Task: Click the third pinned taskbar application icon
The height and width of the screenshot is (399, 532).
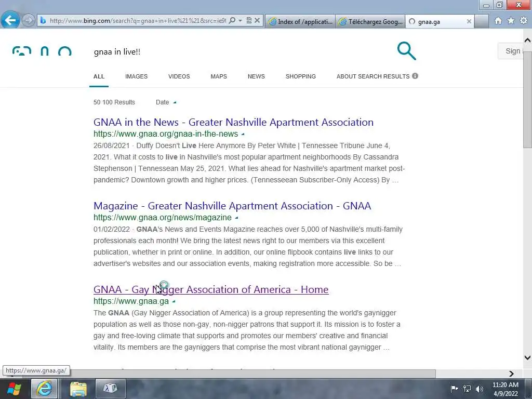Action: [x=111, y=389]
